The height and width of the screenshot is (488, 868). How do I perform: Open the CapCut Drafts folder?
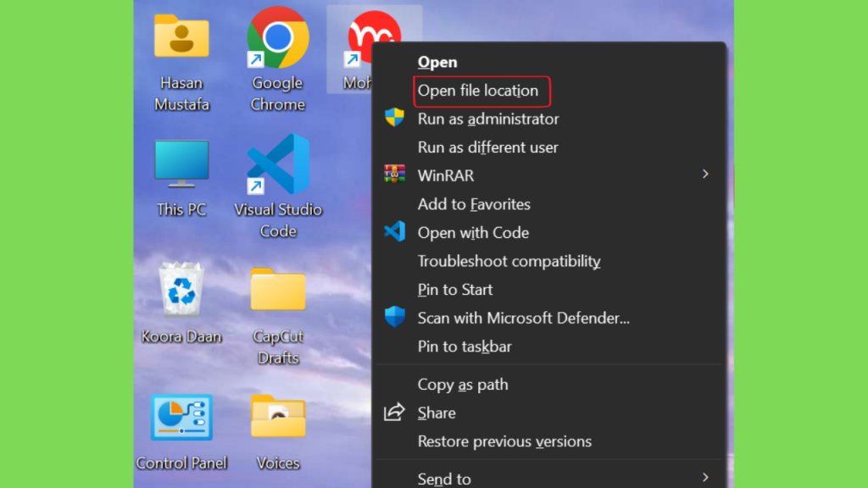click(278, 290)
